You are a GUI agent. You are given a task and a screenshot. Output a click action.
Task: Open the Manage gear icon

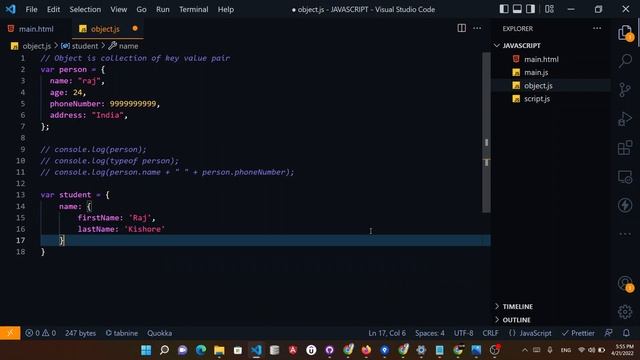click(625, 312)
